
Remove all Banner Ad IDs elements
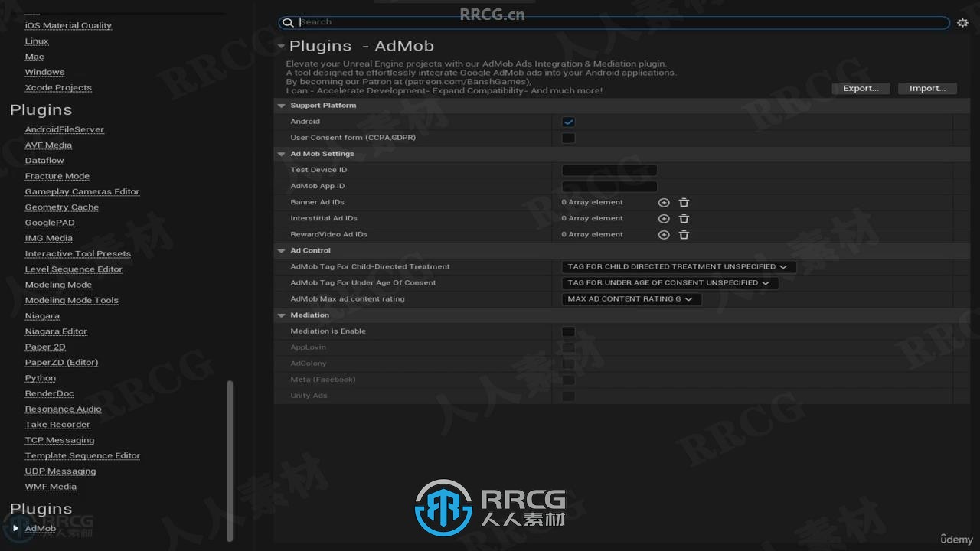click(x=684, y=203)
